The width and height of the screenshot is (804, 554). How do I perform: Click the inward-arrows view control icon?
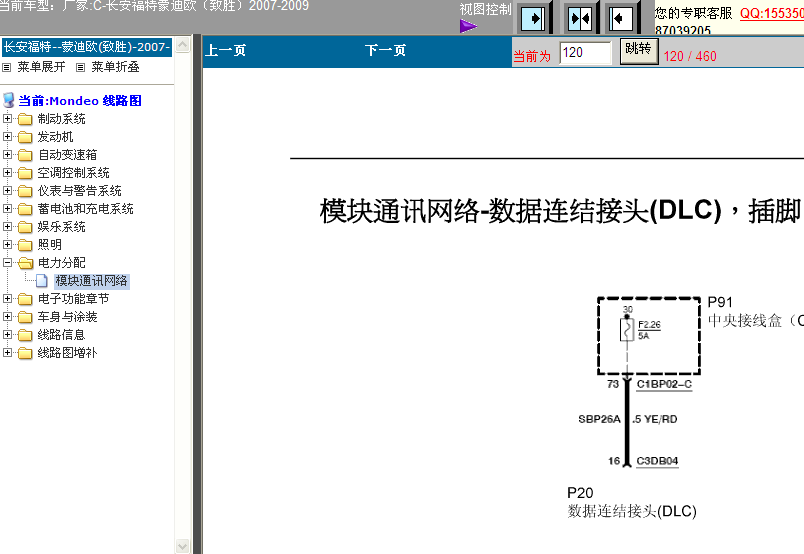[x=580, y=19]
